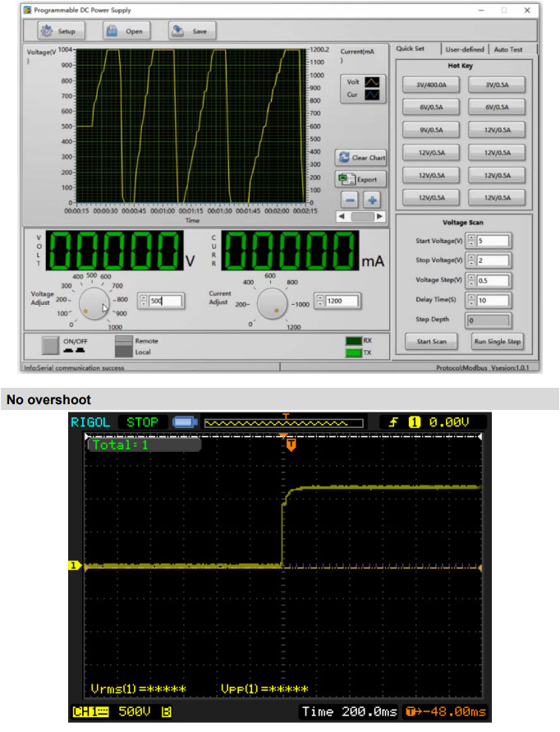The width and height of the screenshot is (560, 732).
Task: Click the Start Scan button
Action: 431,341
